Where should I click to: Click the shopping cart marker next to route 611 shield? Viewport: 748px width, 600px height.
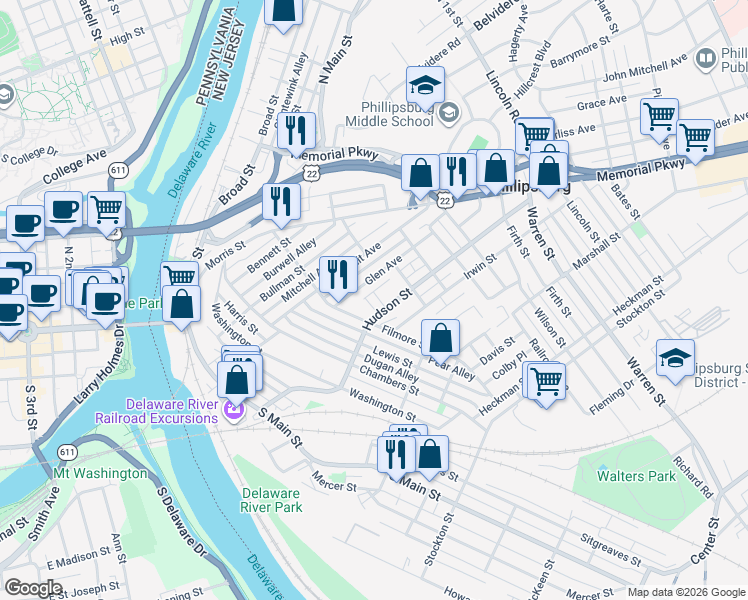(x=106, y=210)
